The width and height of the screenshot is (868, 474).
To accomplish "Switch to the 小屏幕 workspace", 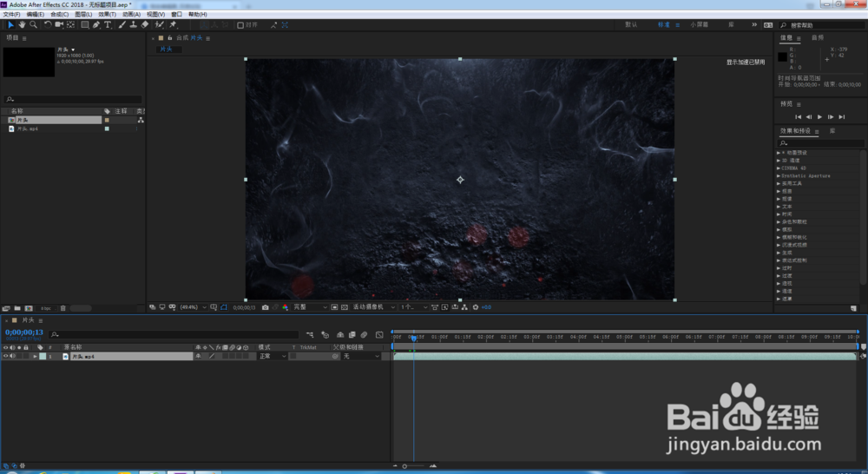I will pos(699,25).
